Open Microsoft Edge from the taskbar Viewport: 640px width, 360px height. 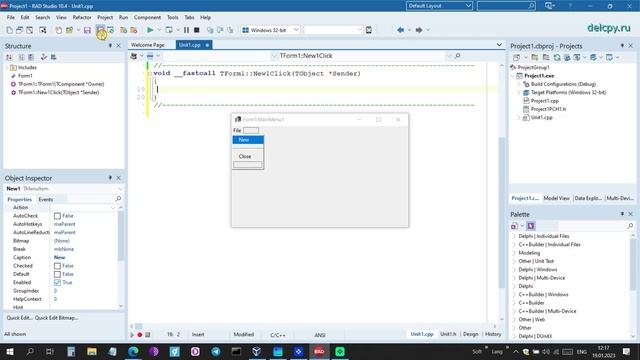133,351
